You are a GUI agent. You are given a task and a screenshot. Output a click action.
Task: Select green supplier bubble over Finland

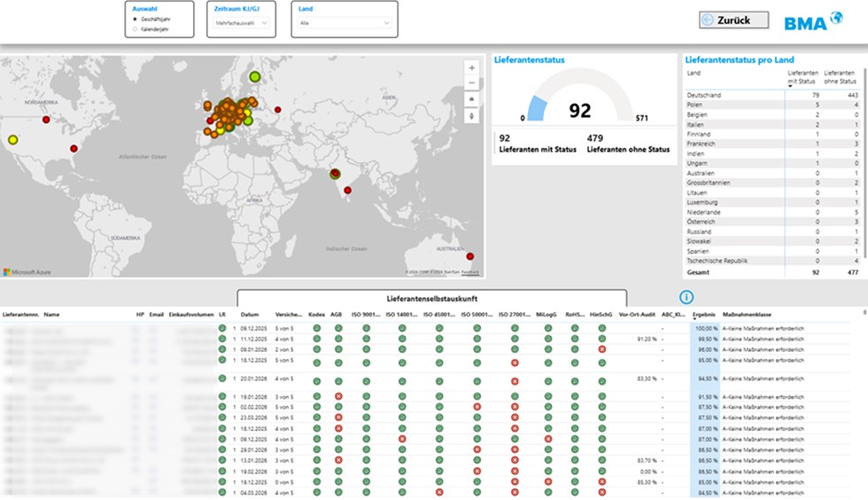pyautogui.click(x=255, y=76)
